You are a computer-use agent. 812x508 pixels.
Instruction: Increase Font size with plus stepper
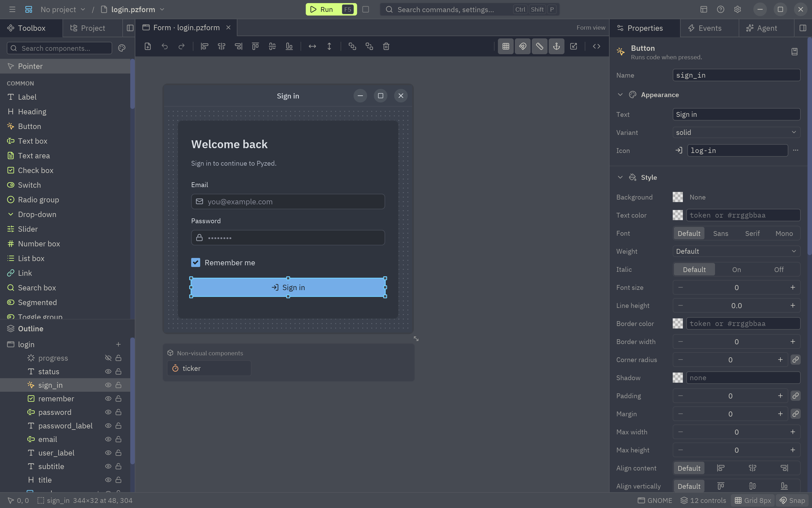coord(793,287)
